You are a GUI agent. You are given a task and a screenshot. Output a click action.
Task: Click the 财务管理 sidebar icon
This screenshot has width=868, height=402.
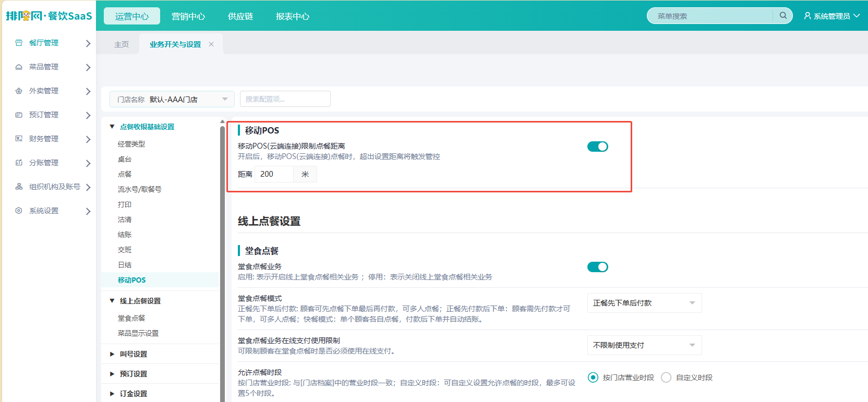point(19,139)
